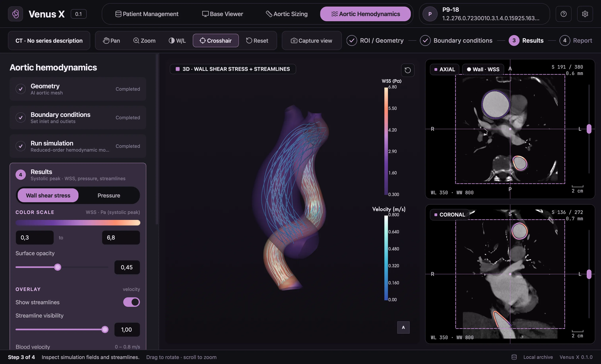Open Patient Management tab
This screenshot has width=601, height=364.
(x=147, y=14)
